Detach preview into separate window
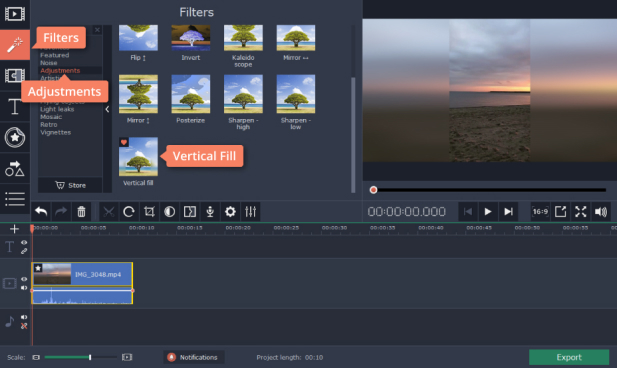Screen dimensions: 617x368 560,212
